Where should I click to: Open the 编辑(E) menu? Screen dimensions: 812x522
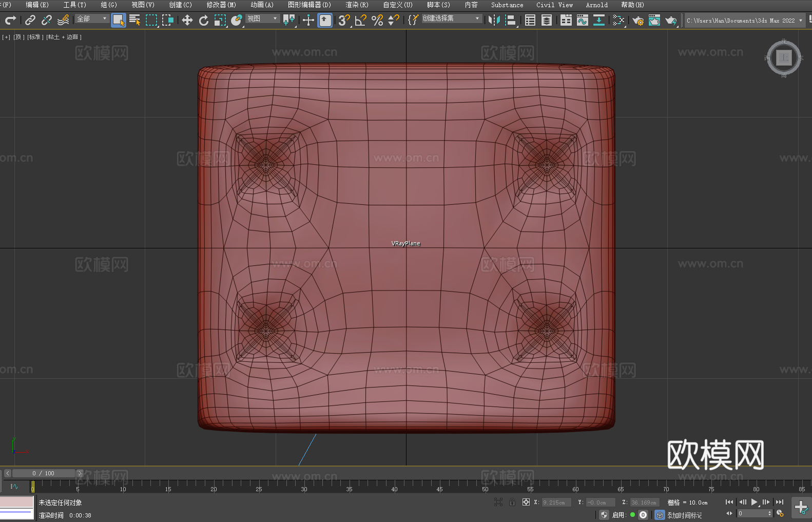[37, 5]
